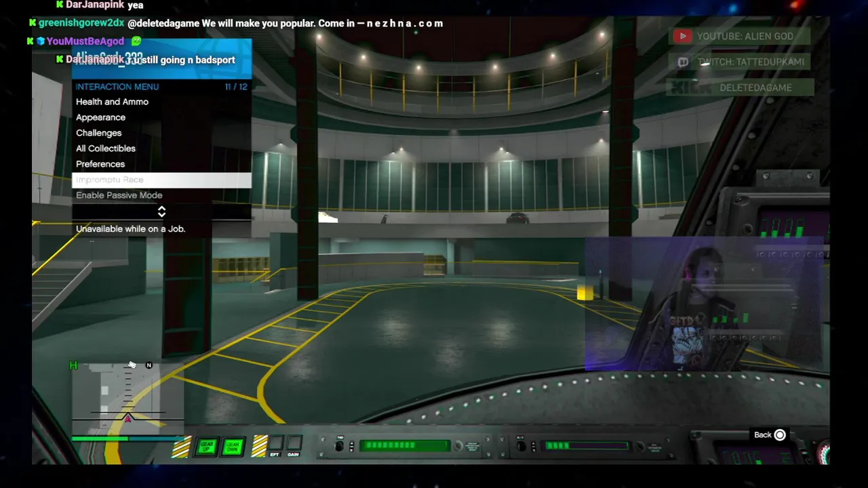
Task: Click the black knob left of long LED gauge
Action: (340, 445)
